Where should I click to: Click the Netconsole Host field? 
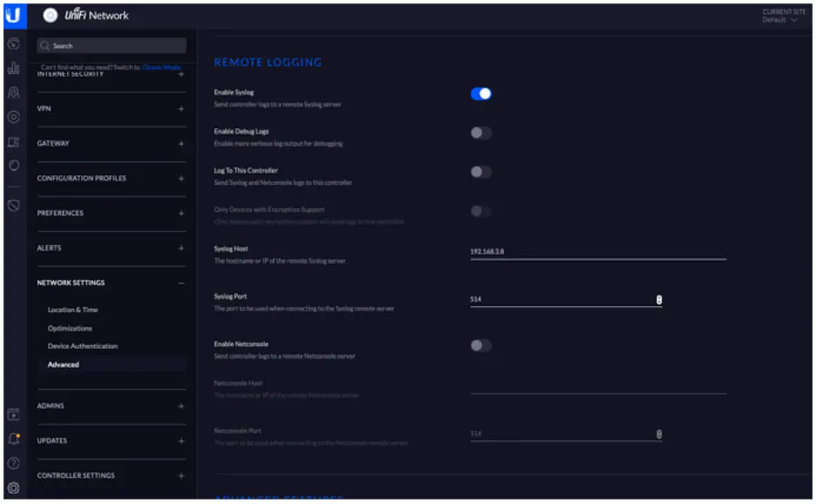598,386
